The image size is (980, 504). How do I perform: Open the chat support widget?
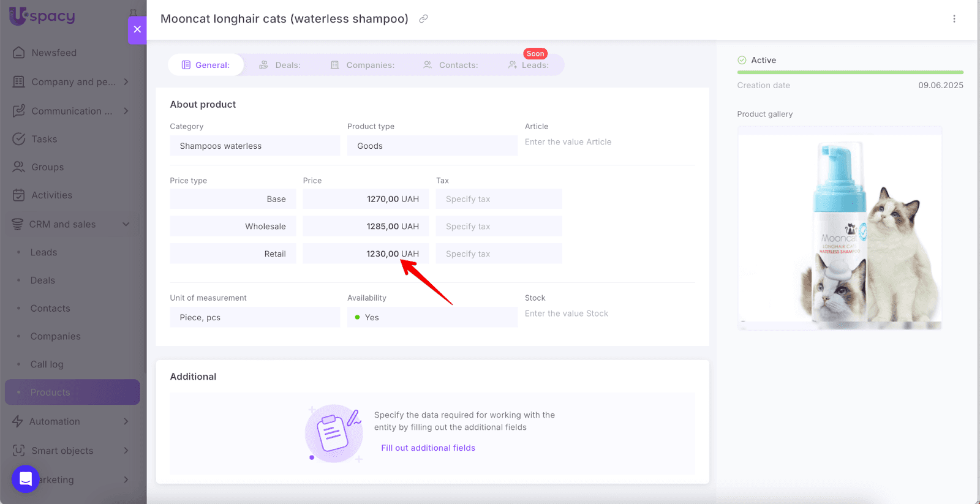point(26,479)
